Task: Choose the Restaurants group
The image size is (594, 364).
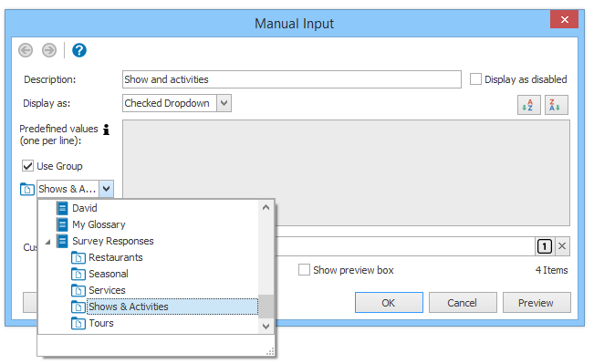Action: click(116, 257)
